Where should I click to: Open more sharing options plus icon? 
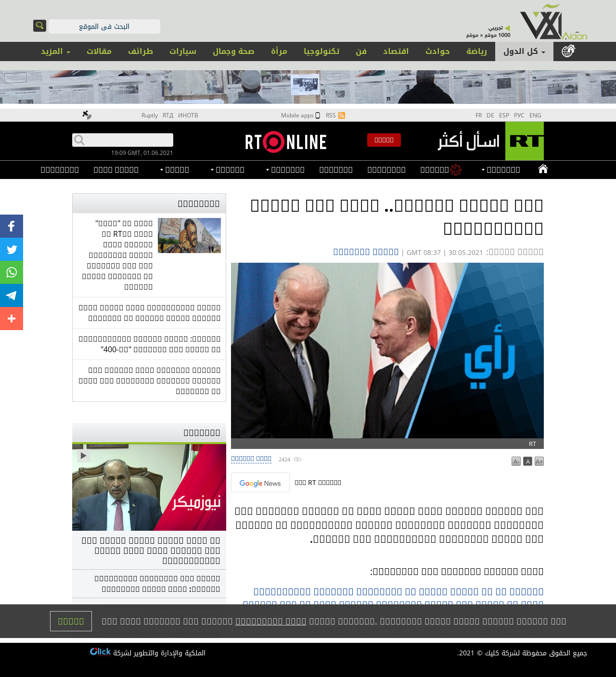(12, 319)
